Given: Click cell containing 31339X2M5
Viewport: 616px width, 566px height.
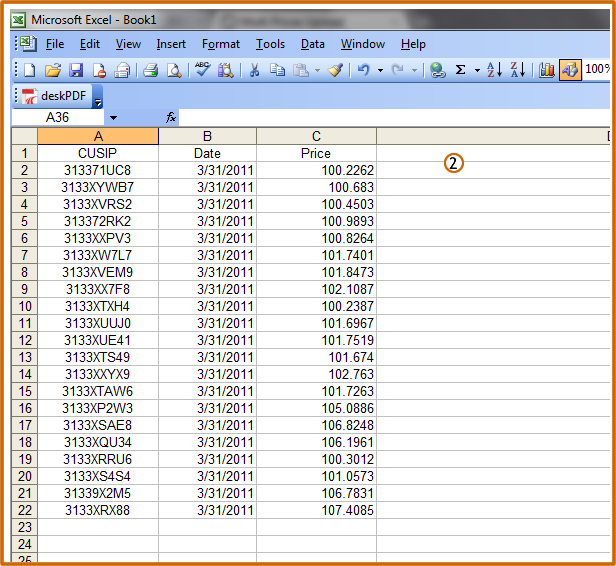Looking at the screenshot, I should tap(98, 493).
